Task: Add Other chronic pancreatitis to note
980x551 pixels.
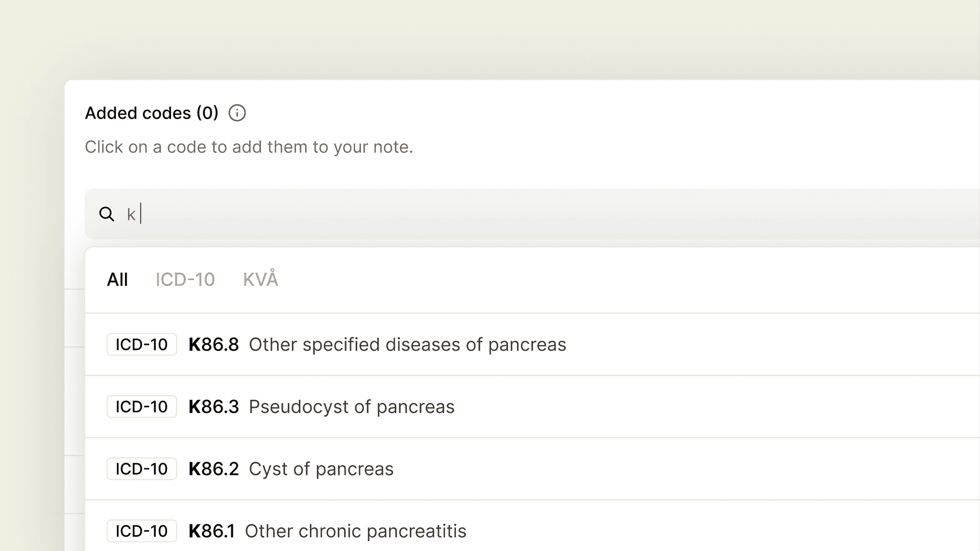Action: [x=355, y=532]
